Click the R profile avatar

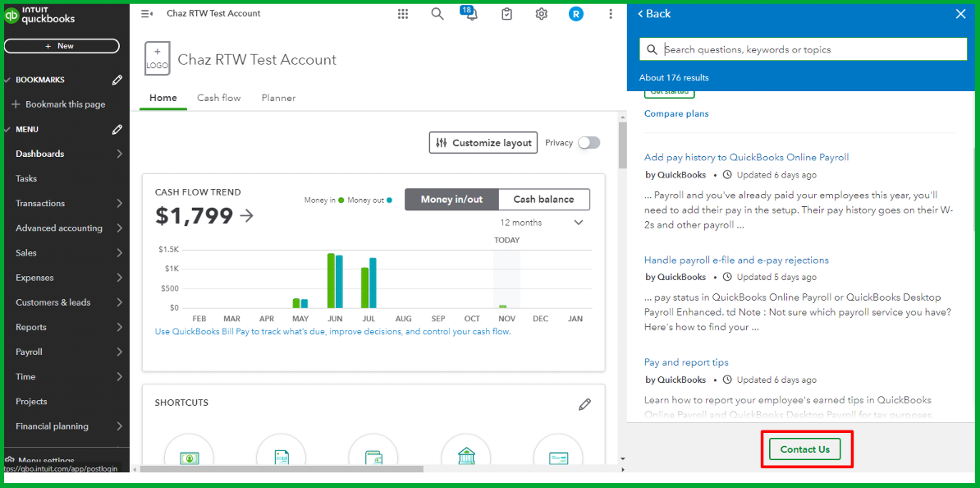576,14
